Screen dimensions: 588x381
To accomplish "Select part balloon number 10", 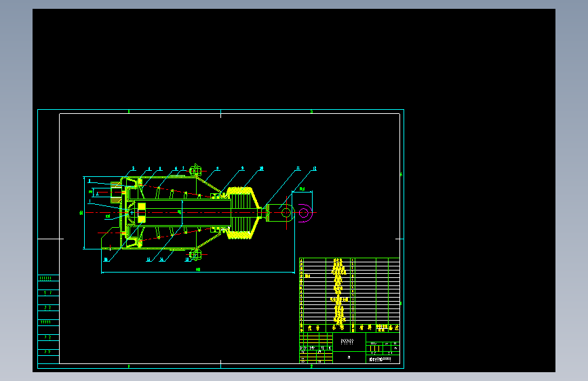I will 261,168.
